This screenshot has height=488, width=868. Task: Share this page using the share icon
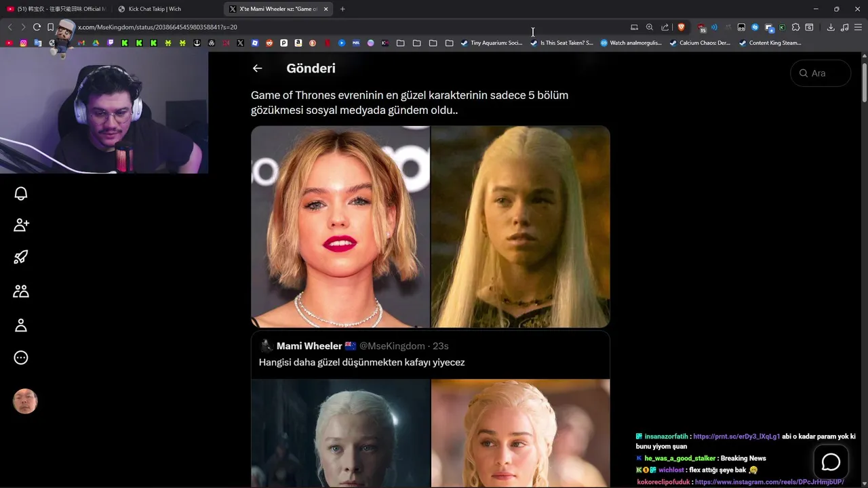click(665, 27)
